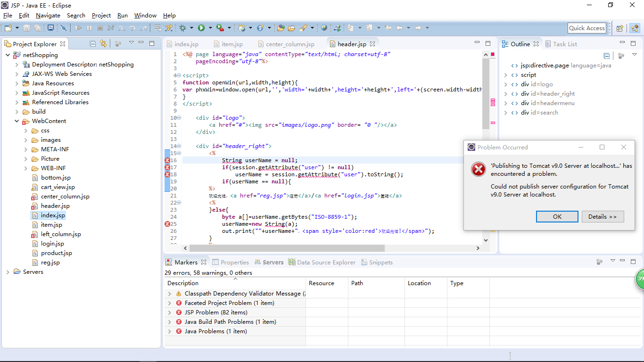
Task: Switch to the Servers tab
Action: point(269,263)
